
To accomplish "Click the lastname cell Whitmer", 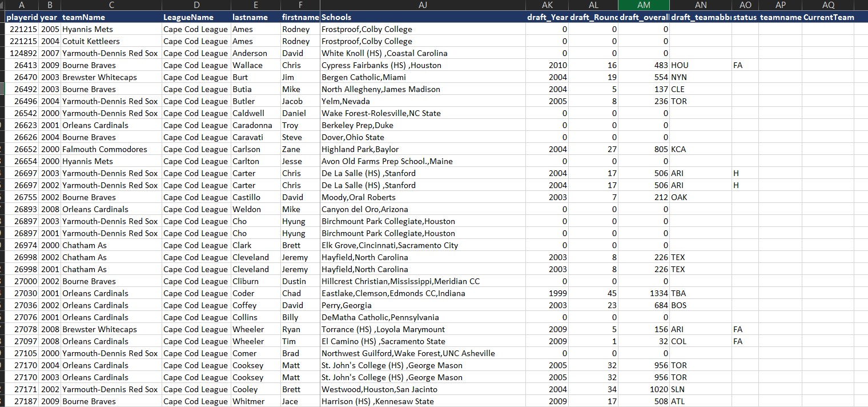I will 248,401.
